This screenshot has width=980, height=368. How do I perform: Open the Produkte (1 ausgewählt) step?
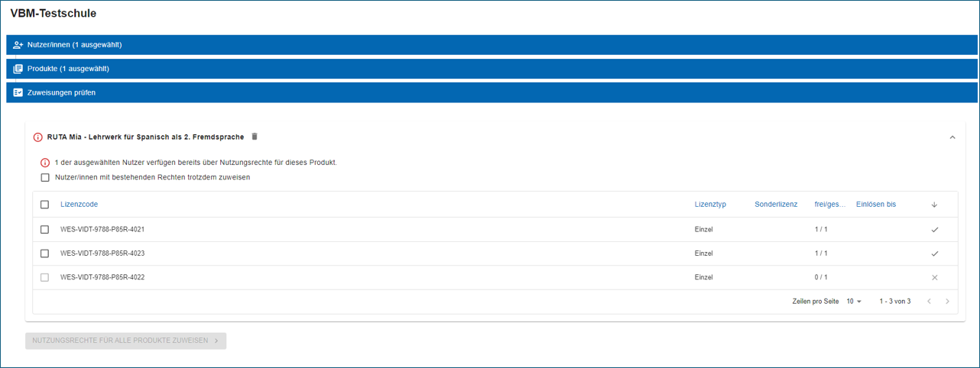tap(68, 69)
